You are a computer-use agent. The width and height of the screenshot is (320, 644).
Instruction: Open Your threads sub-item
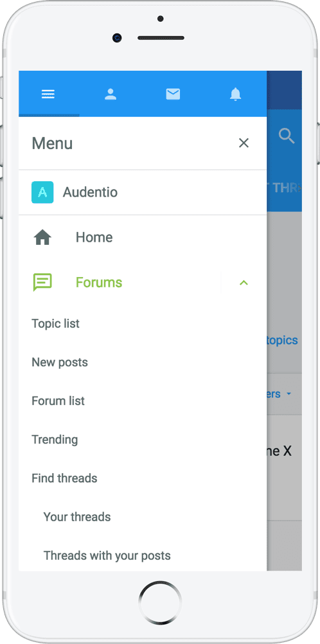77,517
